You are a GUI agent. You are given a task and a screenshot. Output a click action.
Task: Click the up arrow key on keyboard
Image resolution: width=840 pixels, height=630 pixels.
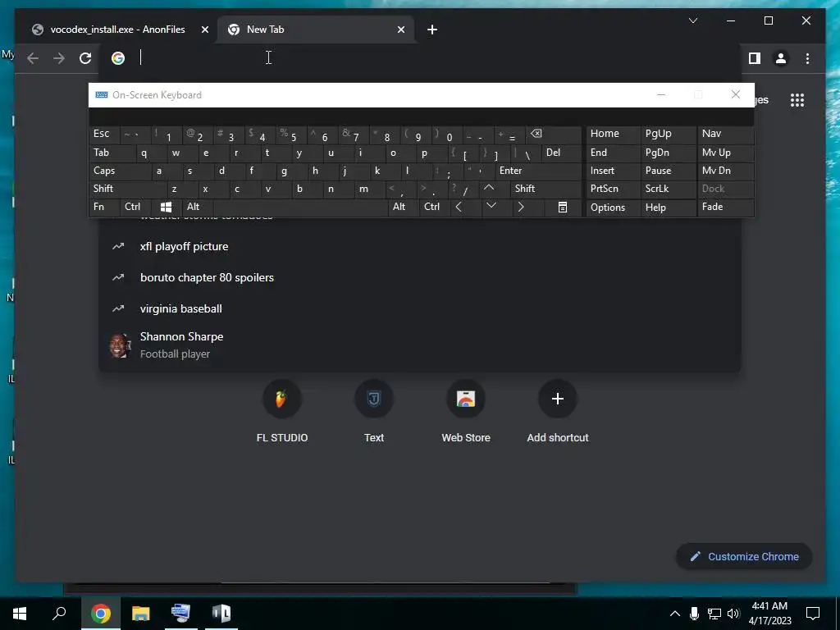click(489, 188)
